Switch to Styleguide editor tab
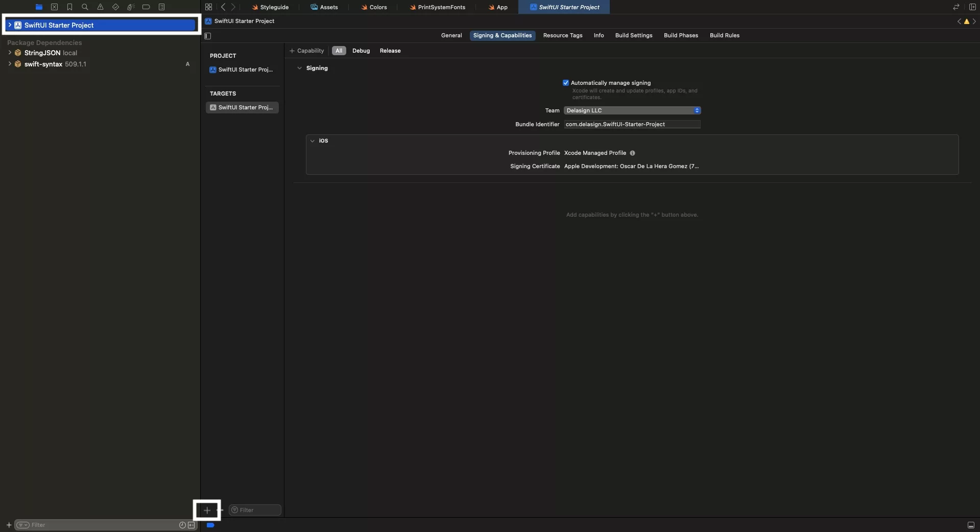The width and height of the screenshot is (980, 532). [x=270, y=7]
